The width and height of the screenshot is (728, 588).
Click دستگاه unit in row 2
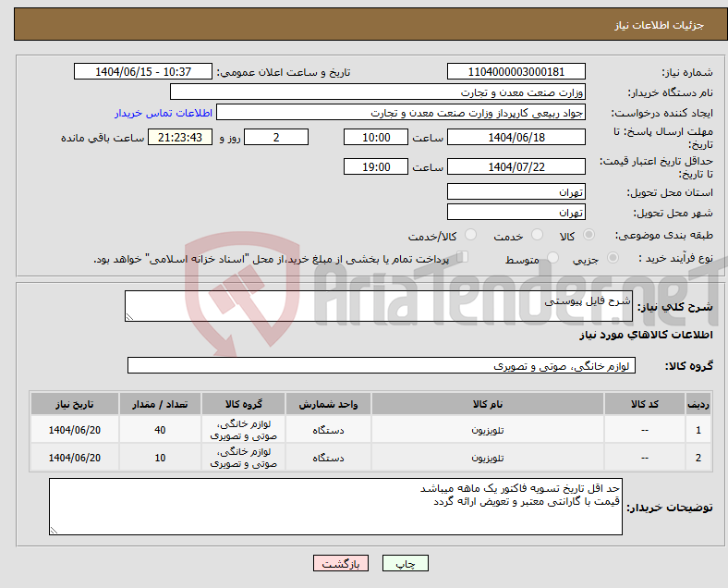[x=328, y=458]
